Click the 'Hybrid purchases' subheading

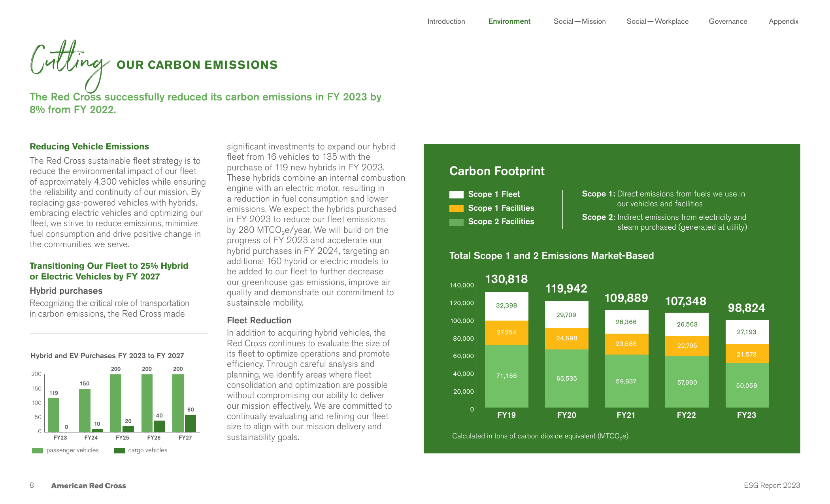click(x=66, y=291)
